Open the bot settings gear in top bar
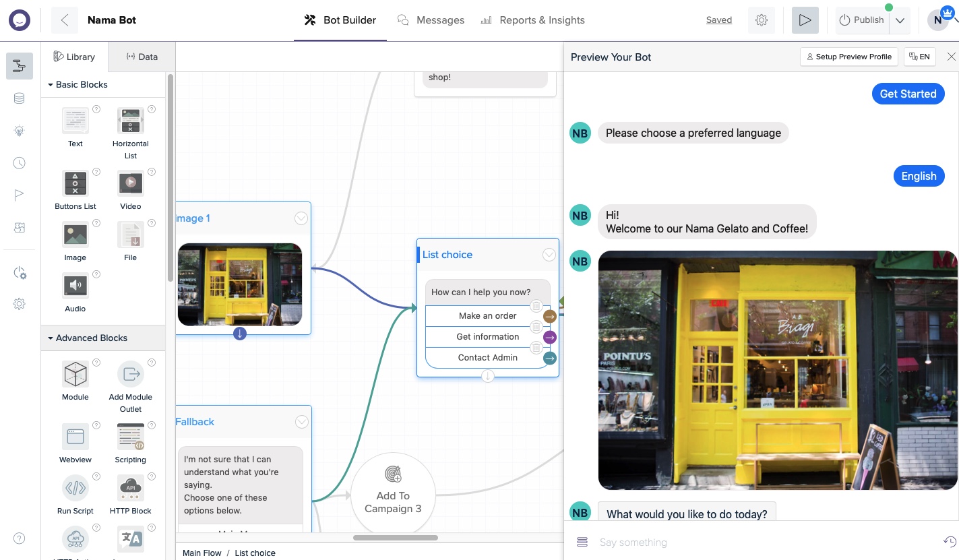This screenshot has width=959, height=560. click(762, 20)
